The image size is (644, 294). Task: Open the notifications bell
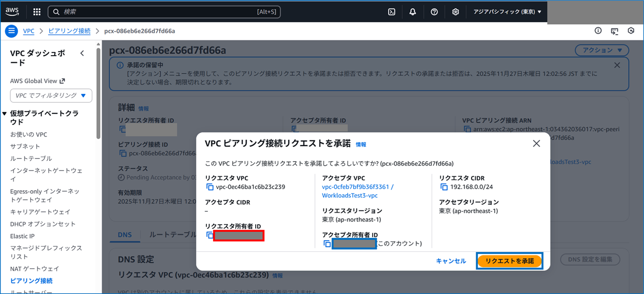(412, 12)
